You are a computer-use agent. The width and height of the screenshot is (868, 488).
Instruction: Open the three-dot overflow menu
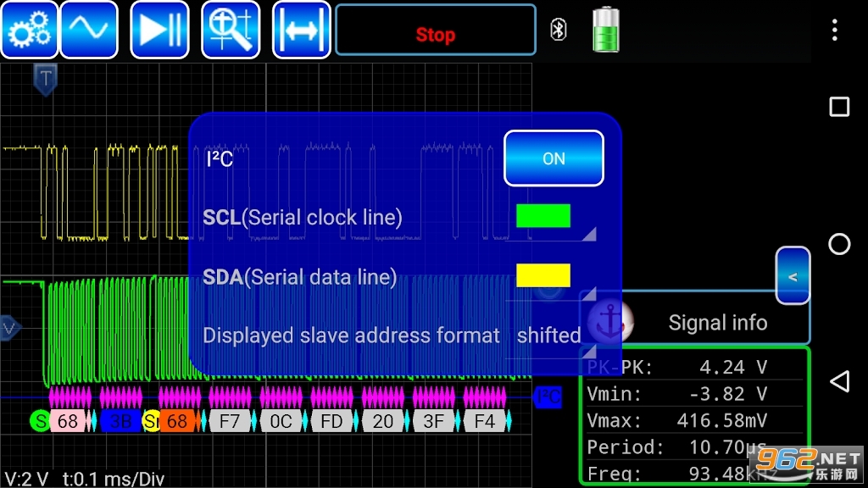point(835,30)
